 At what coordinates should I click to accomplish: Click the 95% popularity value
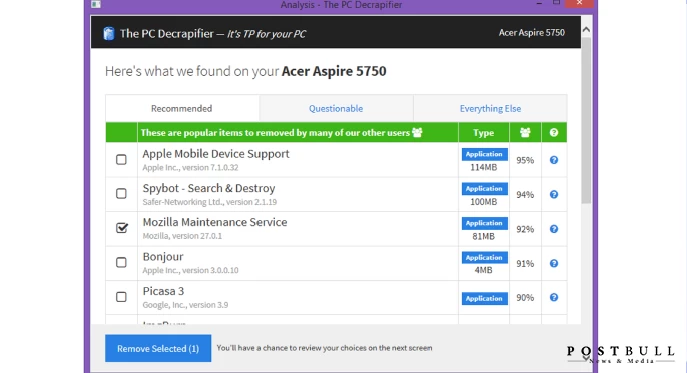point(525,160)
